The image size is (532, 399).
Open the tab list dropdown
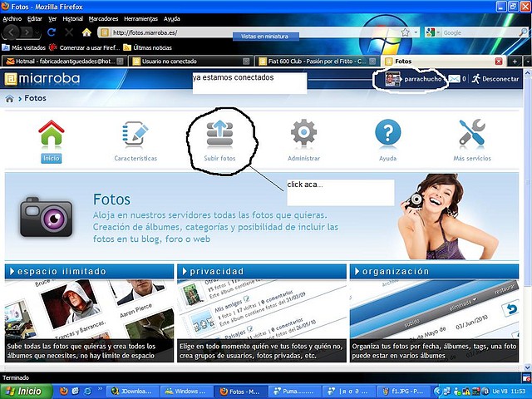pos(528,62)
